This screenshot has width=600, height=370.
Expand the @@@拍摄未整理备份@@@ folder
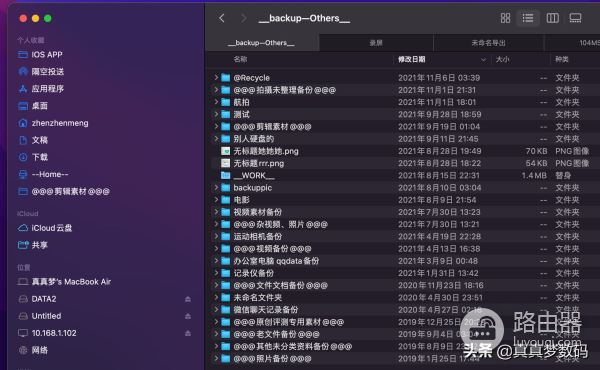[x=216, y=90]
